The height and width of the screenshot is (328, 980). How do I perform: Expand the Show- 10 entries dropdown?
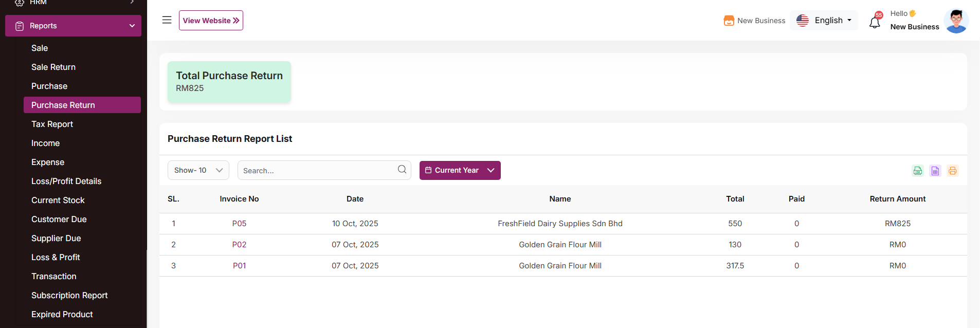click(198, 170)
